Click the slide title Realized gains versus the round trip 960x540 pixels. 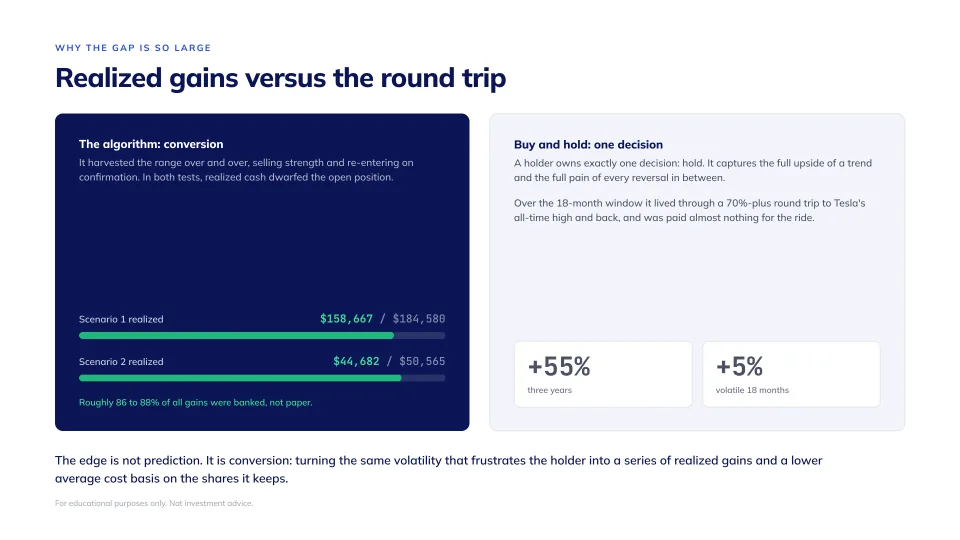280,78
